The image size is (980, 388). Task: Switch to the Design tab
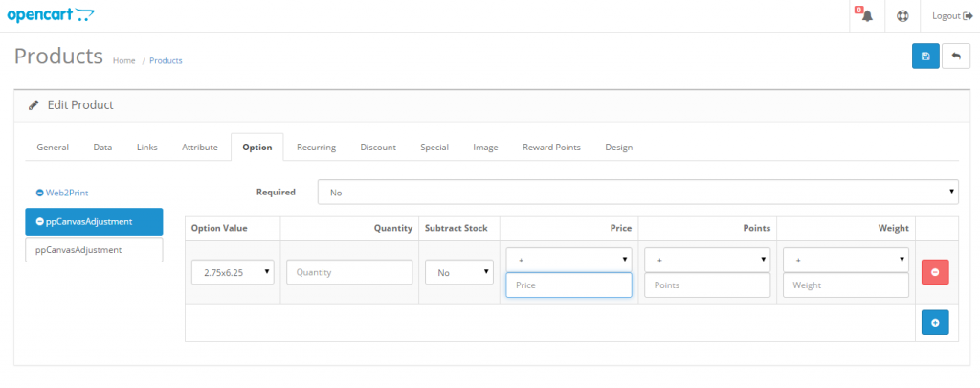pos(619,148)
